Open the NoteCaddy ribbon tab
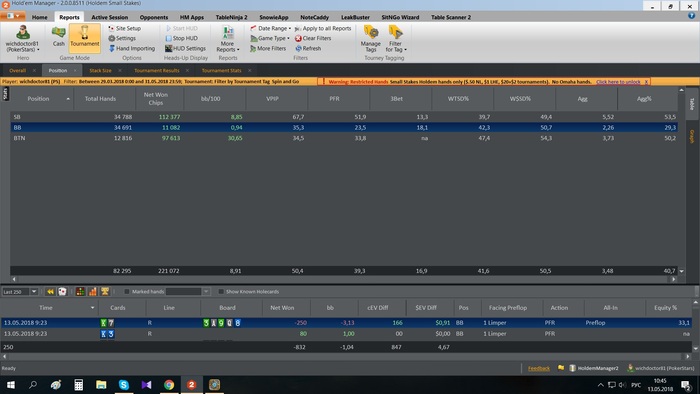Image resolution: width=700 pixels, height=394 pixels. [x=314, y=17]
